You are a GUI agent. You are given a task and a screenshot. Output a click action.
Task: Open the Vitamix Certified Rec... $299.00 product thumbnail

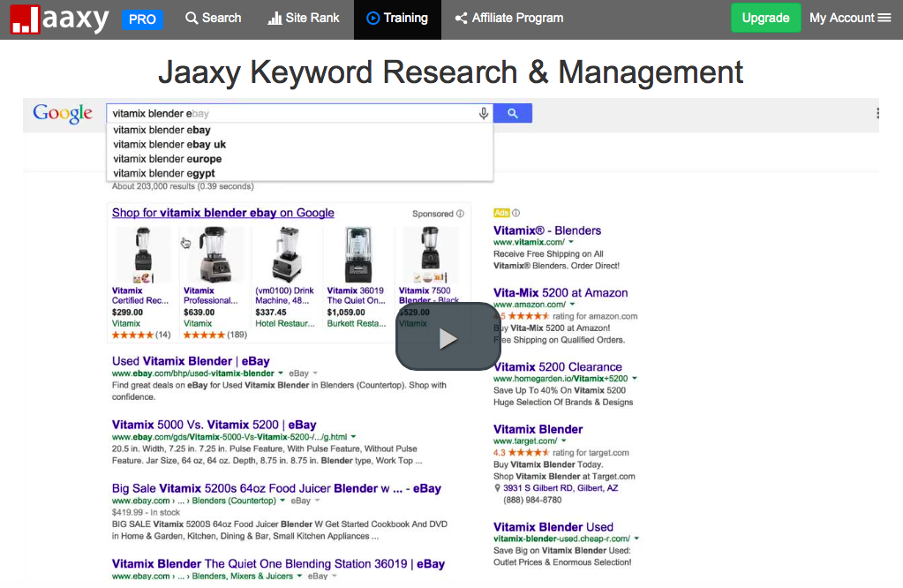pyautogui.click(x=143, y=255)
